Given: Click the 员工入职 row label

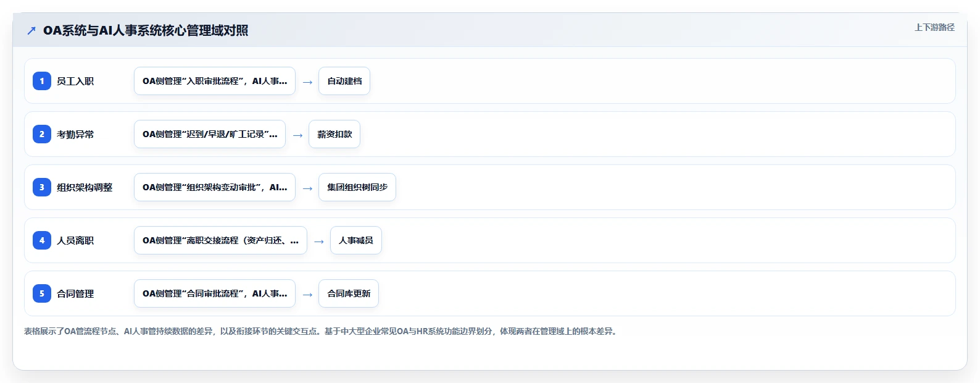Looking at the screenshot, I should click(75, 81).
